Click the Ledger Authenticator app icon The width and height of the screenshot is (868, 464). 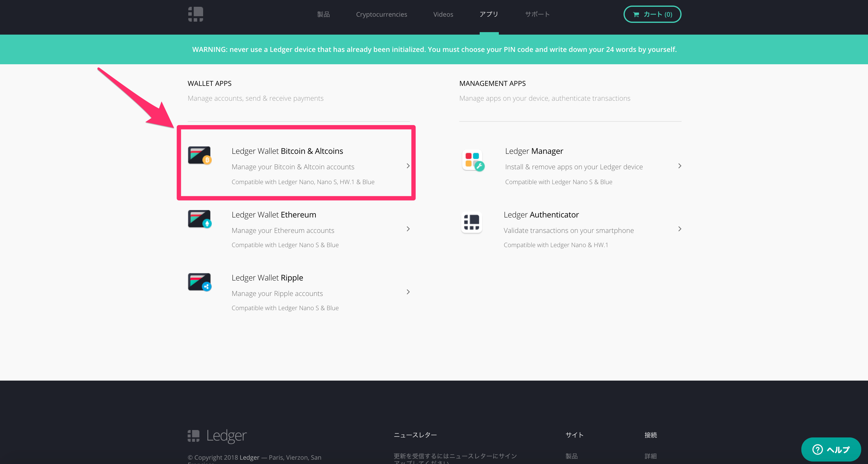pos(471,222)
